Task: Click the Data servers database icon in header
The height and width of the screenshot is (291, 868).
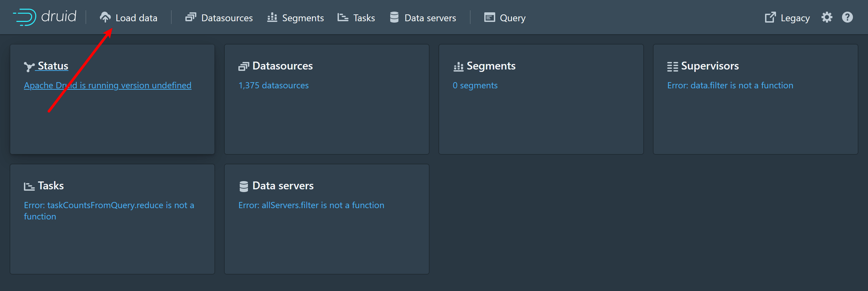Action: tap(394, 17)
